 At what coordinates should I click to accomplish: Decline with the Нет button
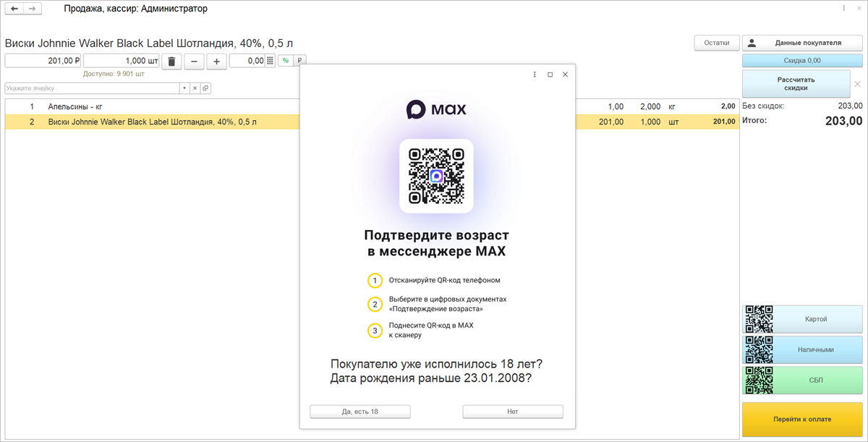[513, 412]
